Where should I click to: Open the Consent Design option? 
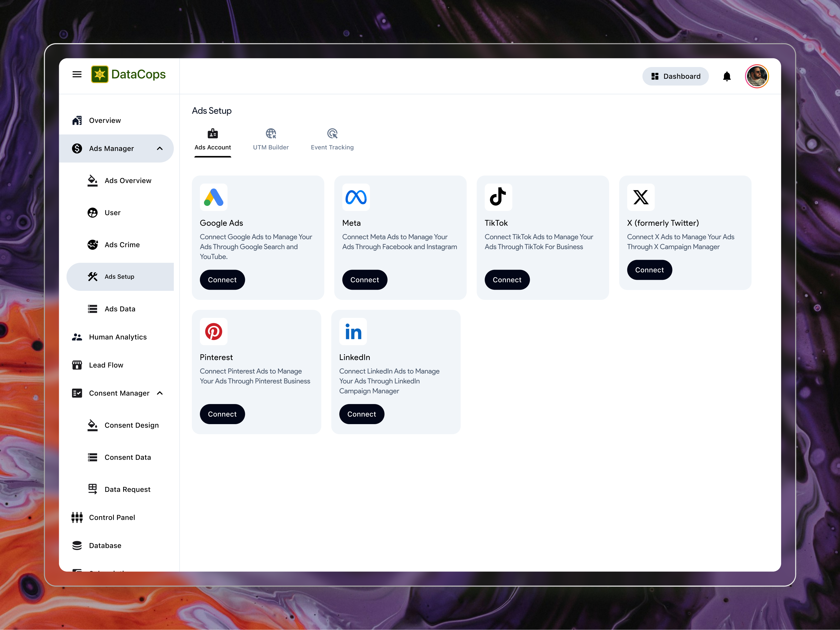(132, 425)
